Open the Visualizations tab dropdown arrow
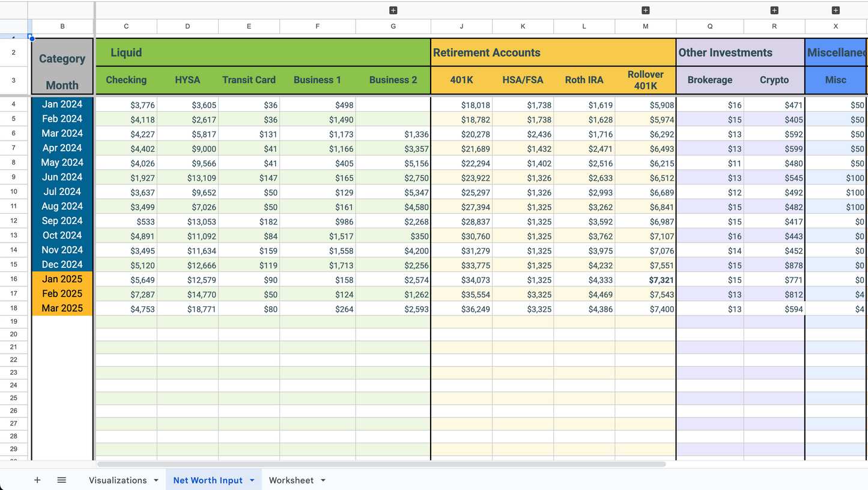 [156, 480]
